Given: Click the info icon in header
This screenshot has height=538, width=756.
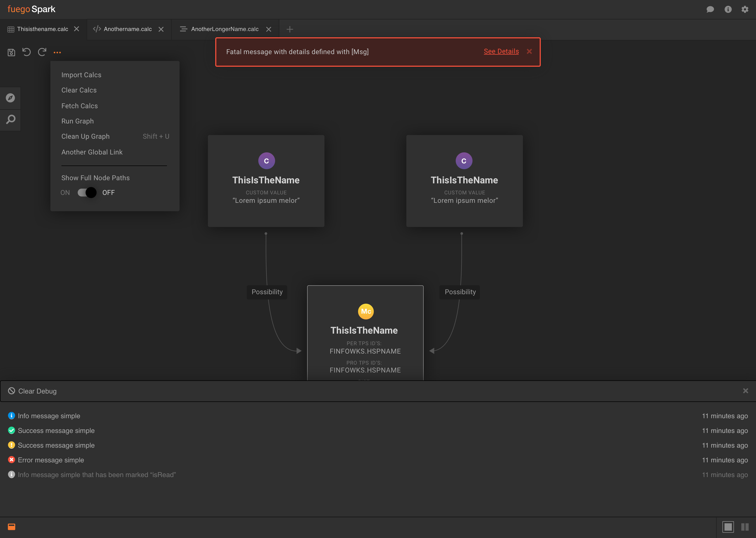Looking at the screenshot, I should click(728, 9).
